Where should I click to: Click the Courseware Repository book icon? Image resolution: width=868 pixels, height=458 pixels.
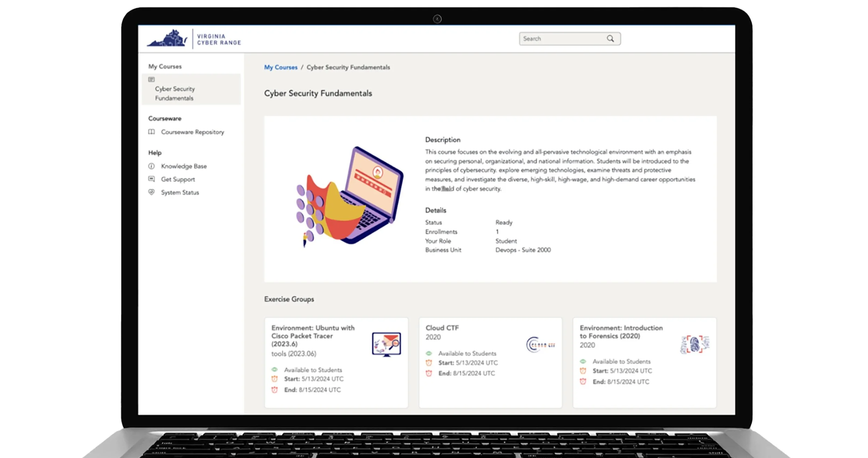click(151, 132)
